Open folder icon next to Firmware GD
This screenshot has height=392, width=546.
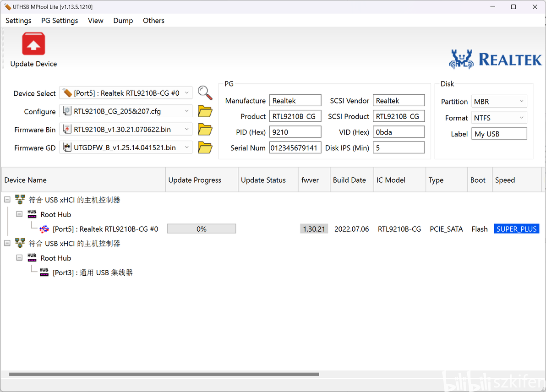[205, 147]
